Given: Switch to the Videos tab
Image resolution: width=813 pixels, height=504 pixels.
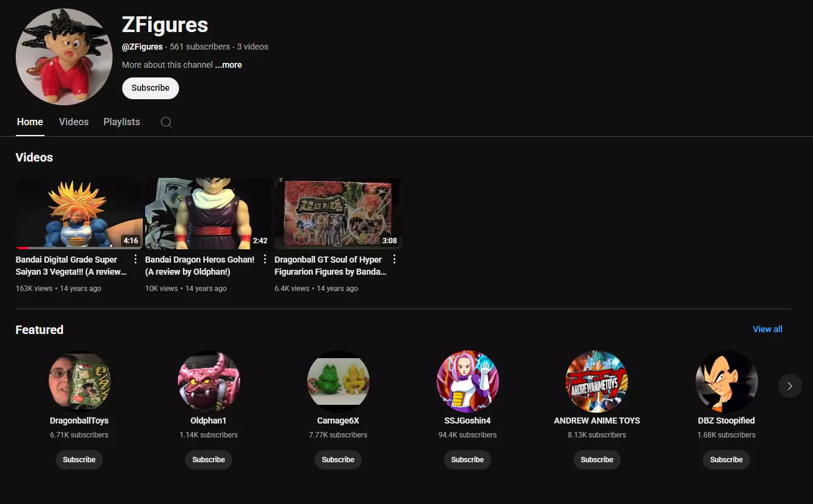Looking at the screenshot, I should [74, 122].
